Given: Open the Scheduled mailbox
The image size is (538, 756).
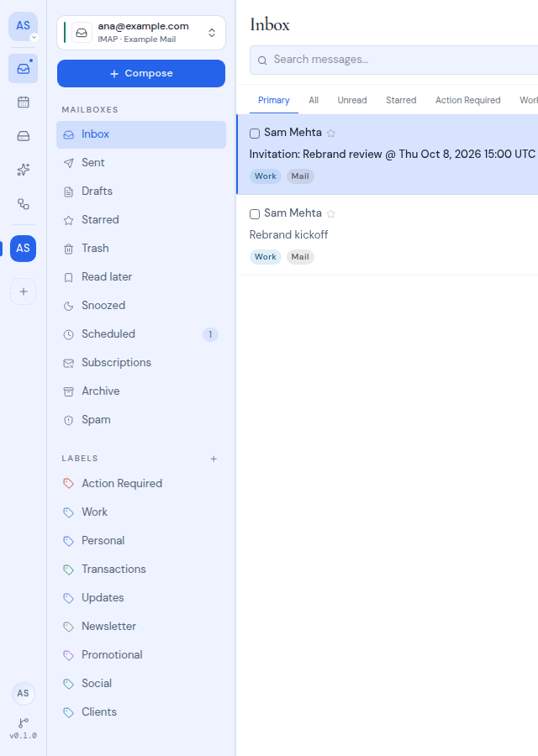Looking at the screenshot, I should click(x=141, y=334).
